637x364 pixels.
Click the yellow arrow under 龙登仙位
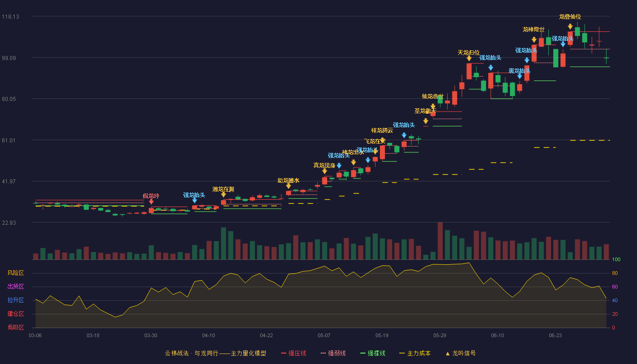(x=570, y=27)
